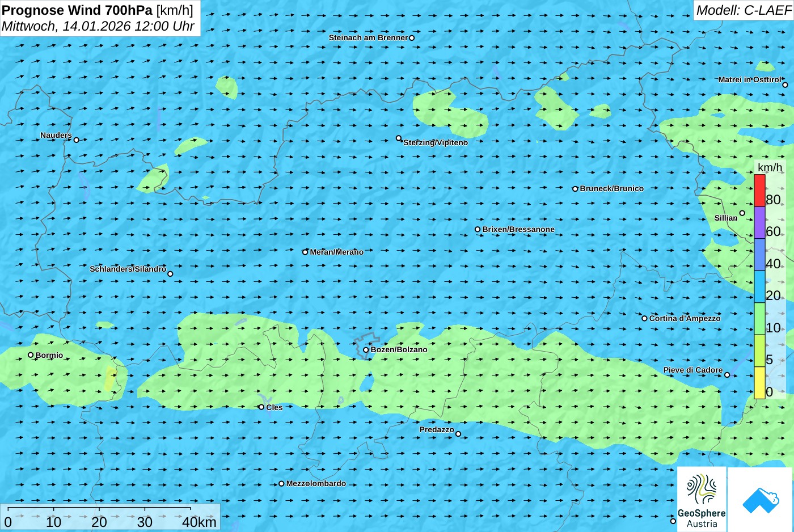Click the Bozen/Bolzano city marker
This screenshot has height=532, width=794.
pyautogui.click(x=366, y=350)
